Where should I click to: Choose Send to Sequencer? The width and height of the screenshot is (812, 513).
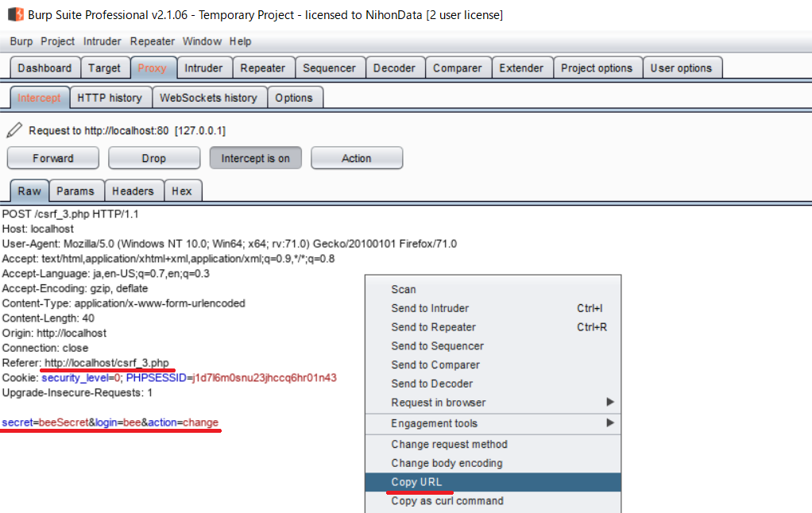tap(493, 345)
